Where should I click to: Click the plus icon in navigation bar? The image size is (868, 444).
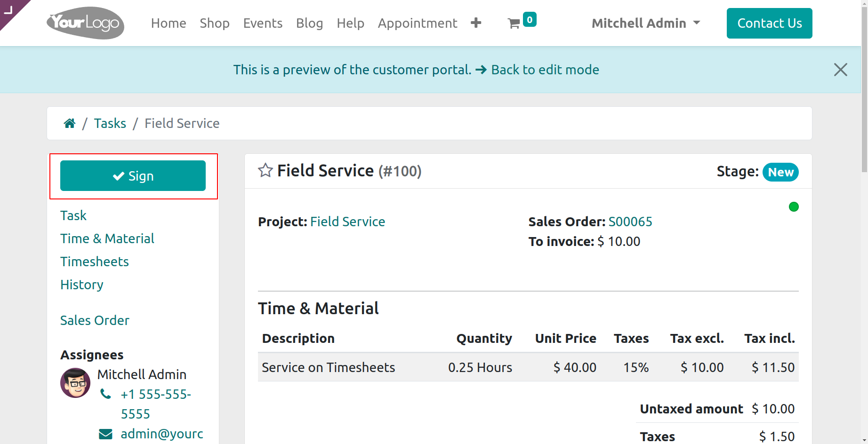[476, 23]
